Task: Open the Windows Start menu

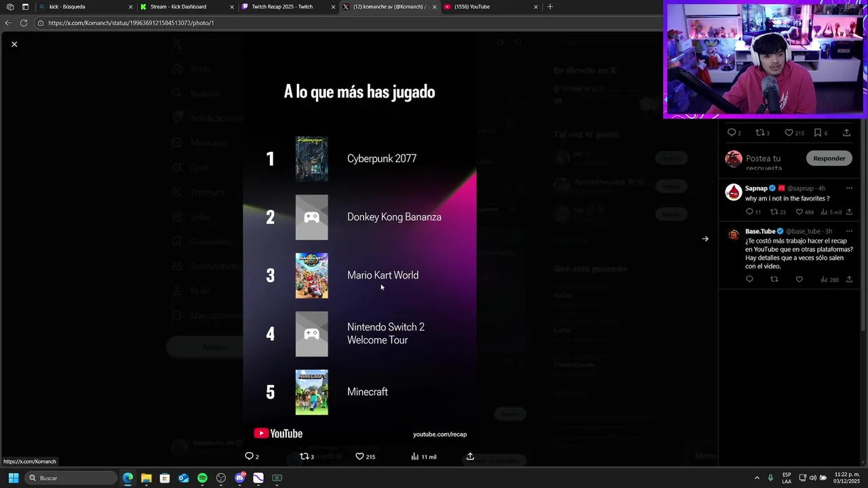Action: coord(13,478)
